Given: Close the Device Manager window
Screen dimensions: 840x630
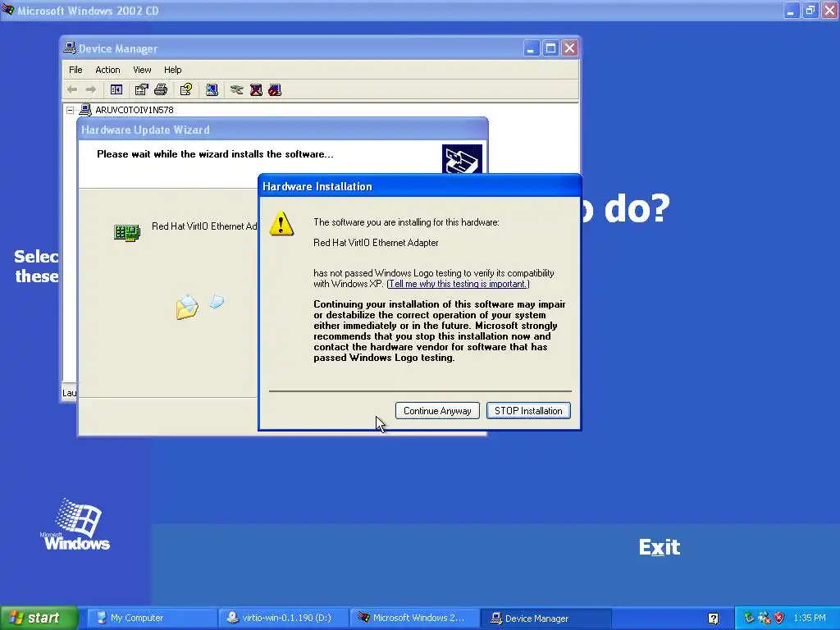Looking at the screenshot, I should pos(569,48).
